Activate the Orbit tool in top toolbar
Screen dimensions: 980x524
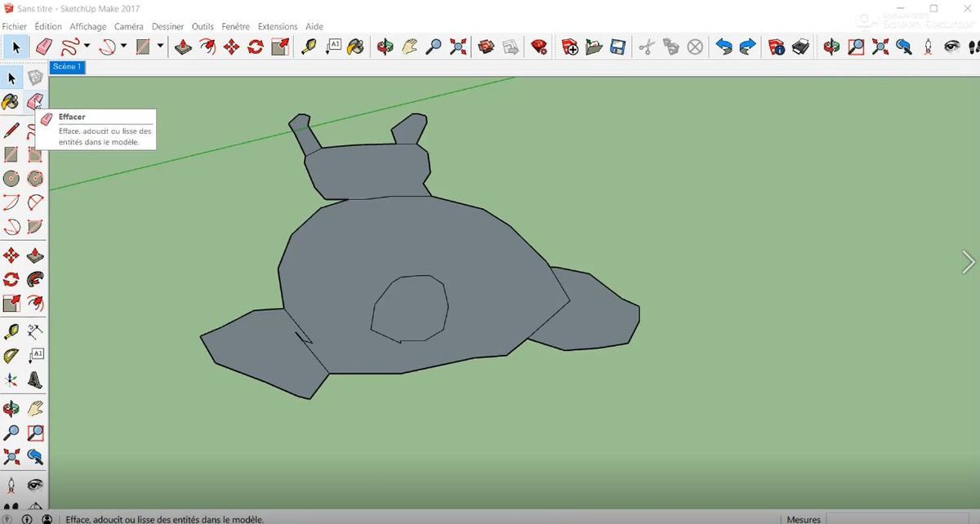coord(385,47)
